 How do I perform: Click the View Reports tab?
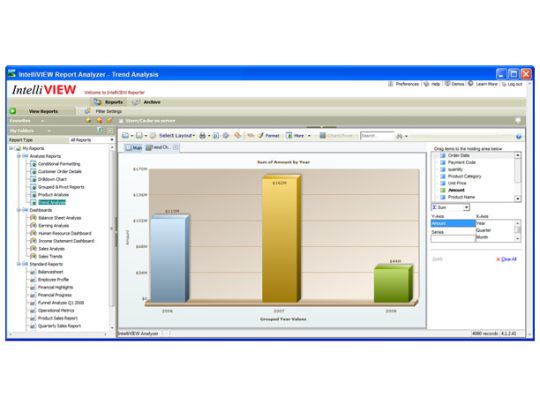click(x=43, y=111)
